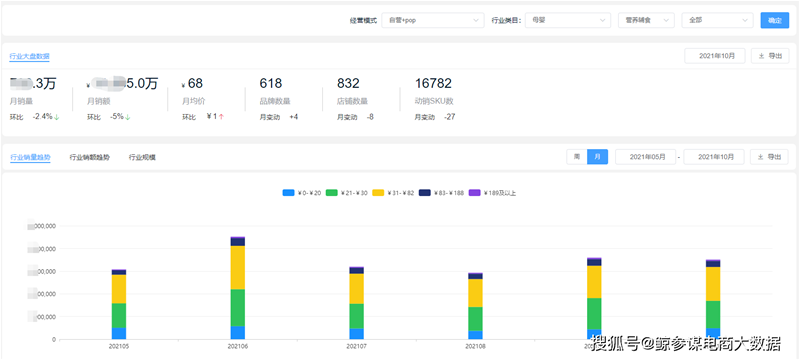
Task: Click the 品牌数量 value 618
Action: (x=271, y=84)
